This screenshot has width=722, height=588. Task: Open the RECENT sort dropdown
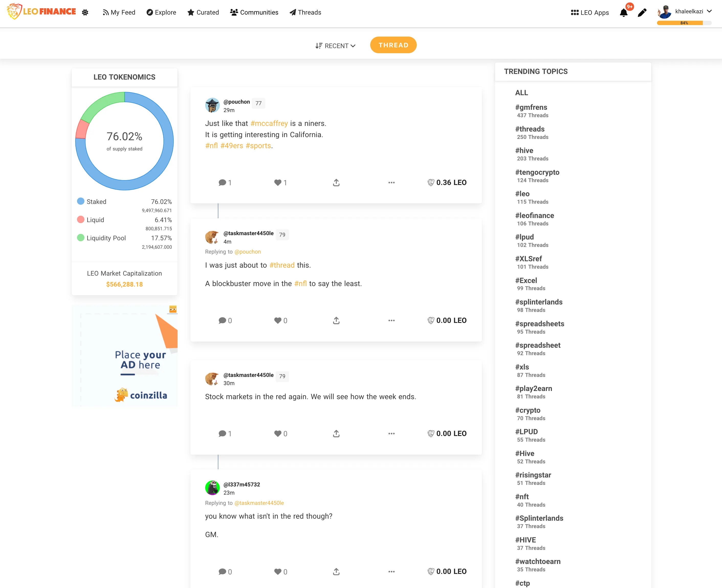coord(335,46)
